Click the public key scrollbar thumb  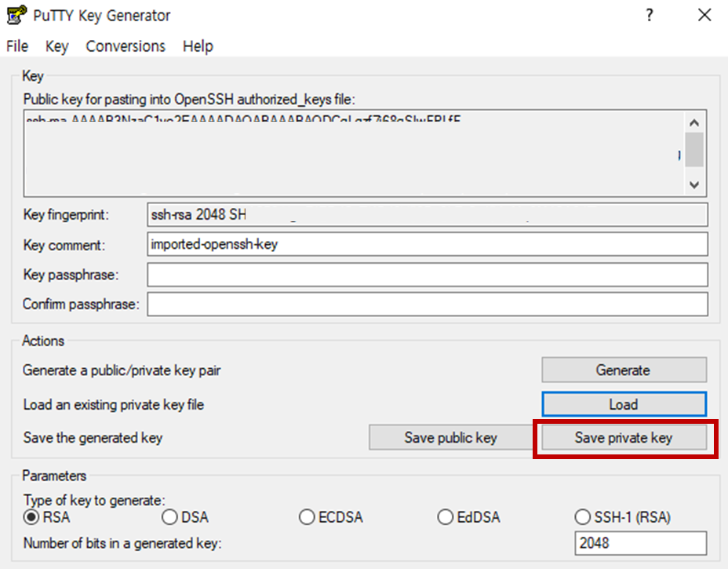click(x=694, y=150)
